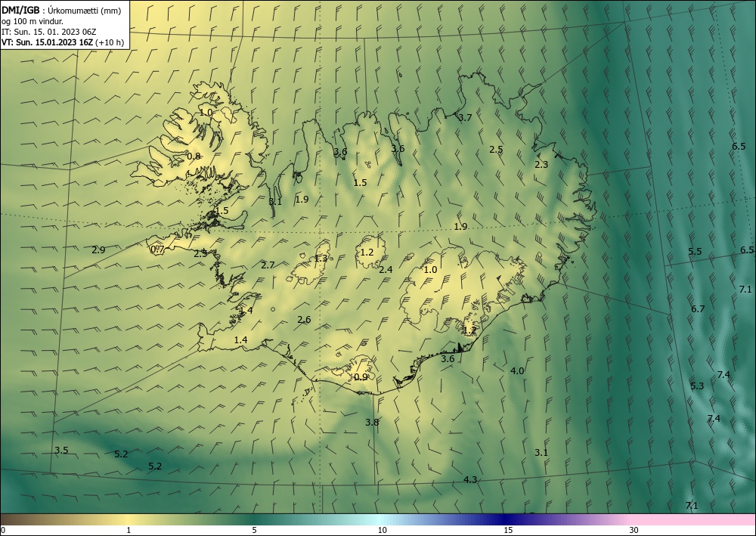Click the 1.9 value in east-central Iceland

point(461,227)
